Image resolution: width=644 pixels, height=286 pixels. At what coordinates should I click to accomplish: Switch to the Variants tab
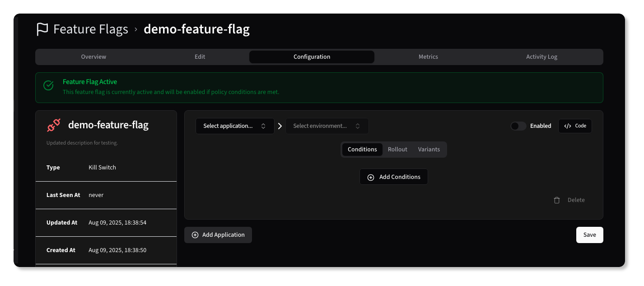[428, 149]
